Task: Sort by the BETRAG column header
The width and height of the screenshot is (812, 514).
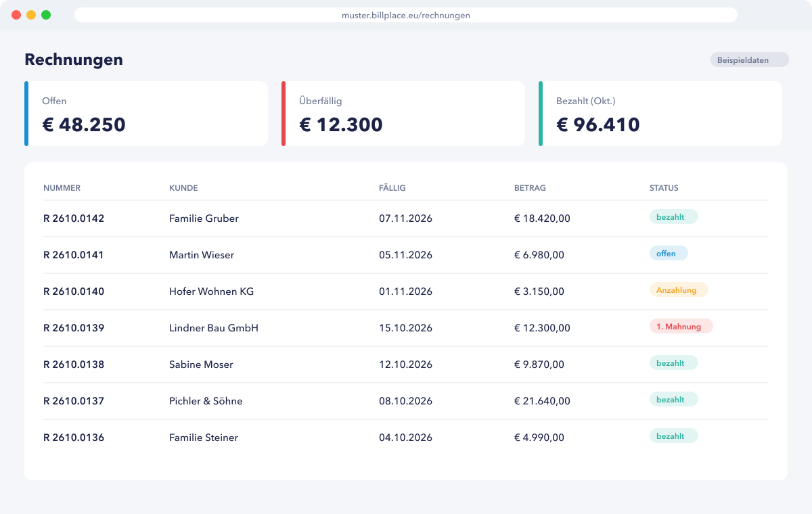Action: click(530, 188)
